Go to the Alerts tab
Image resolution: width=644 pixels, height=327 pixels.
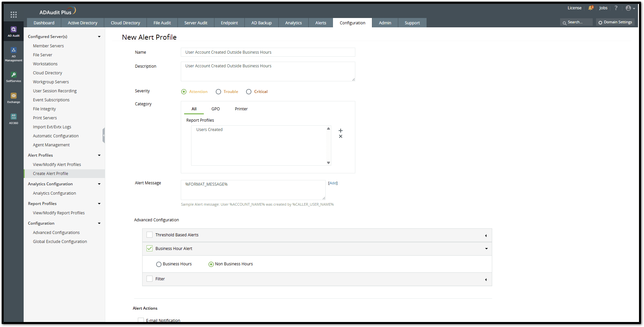tap(321, 23)
